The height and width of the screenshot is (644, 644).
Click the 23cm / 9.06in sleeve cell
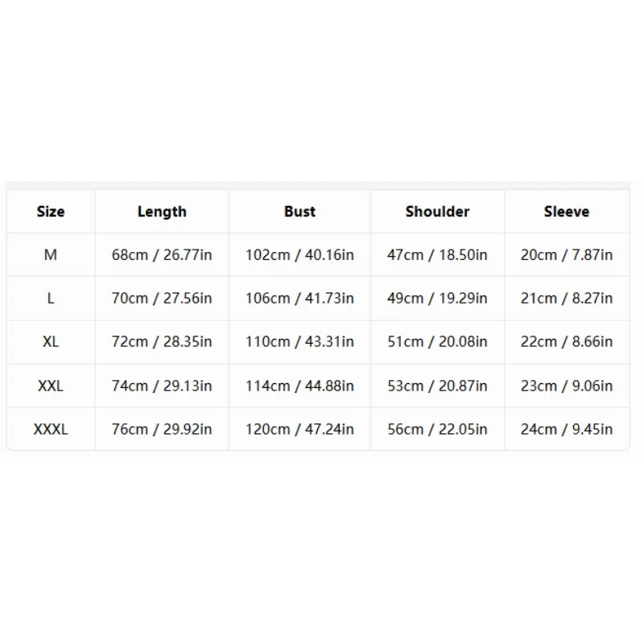567,386
